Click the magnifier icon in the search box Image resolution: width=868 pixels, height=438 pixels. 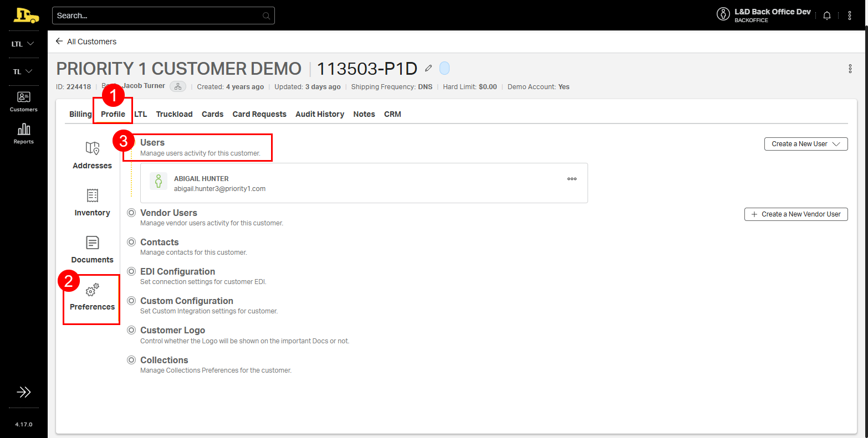click(267, 16)
